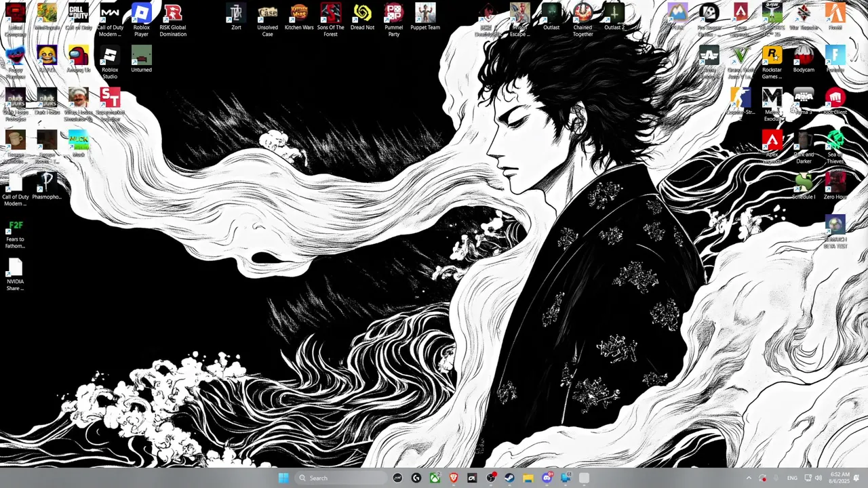Open the Lethal Company desktop shortcut

coord(15,20)
